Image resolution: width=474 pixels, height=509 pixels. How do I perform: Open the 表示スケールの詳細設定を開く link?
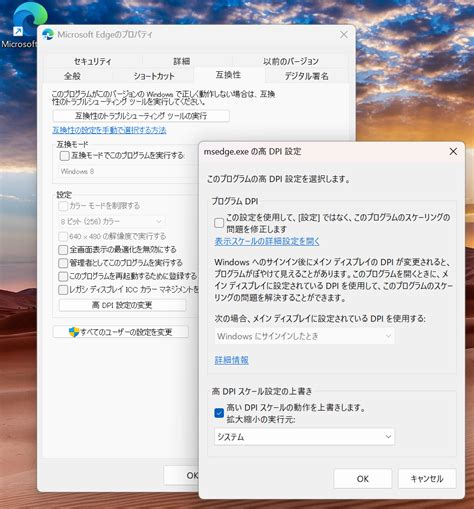point(267,241)
